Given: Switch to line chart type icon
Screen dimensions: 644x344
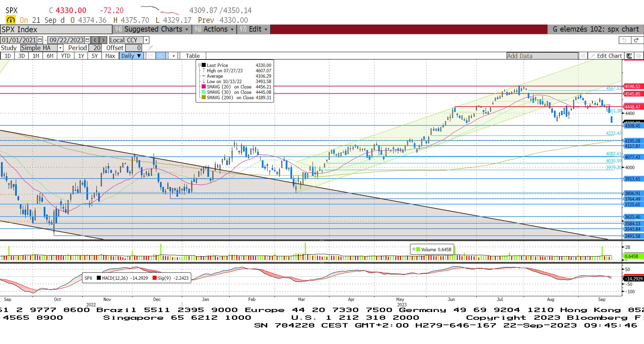Looking at the screenshot, I should click(151, 56).
